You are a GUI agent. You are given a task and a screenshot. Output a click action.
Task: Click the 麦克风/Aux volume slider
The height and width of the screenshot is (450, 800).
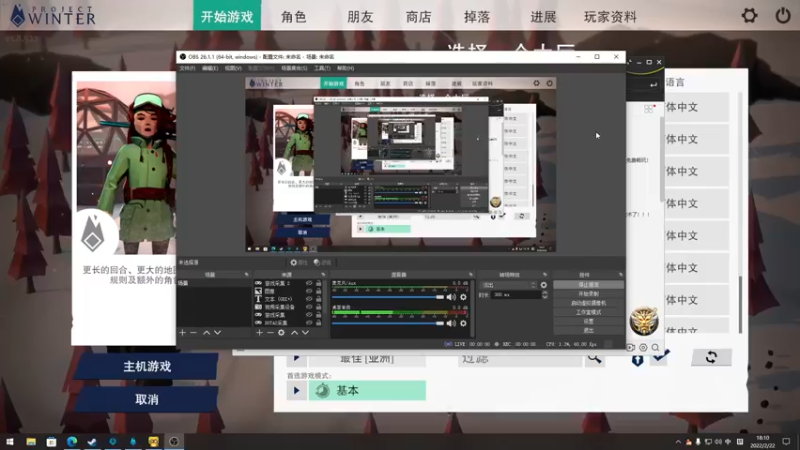(x=388, y=297)
